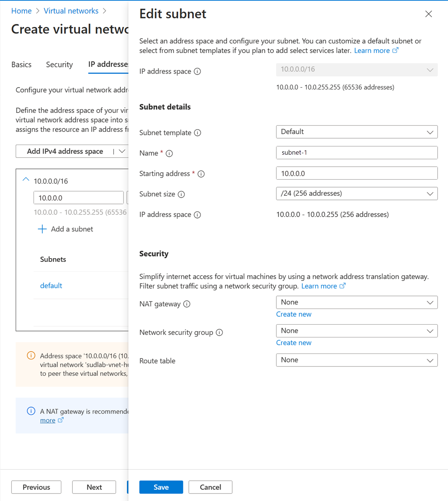
Task: Save the subnet changes
Action: click(161, 487)
